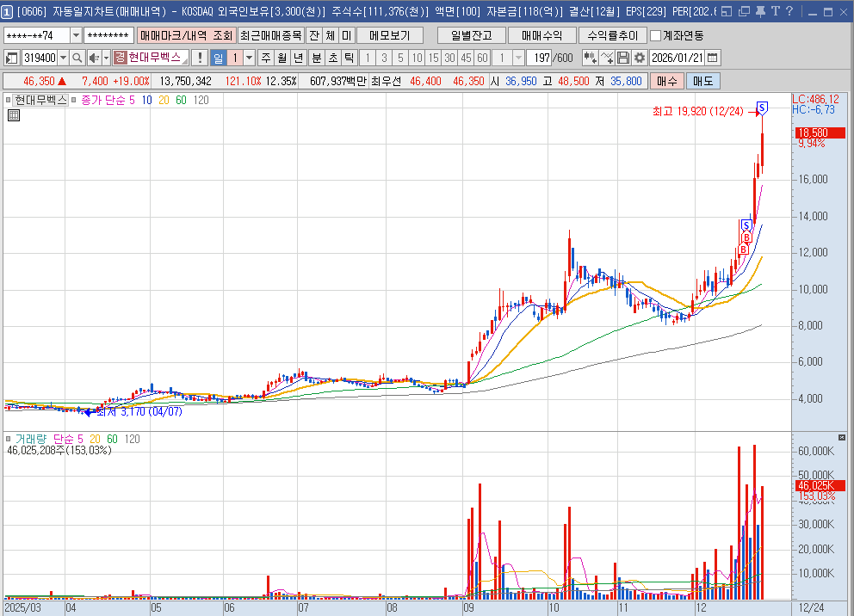Viewport: 854px width, 616px height.
Task: Open the 일별잔고 tab
Action: point(469,35)
